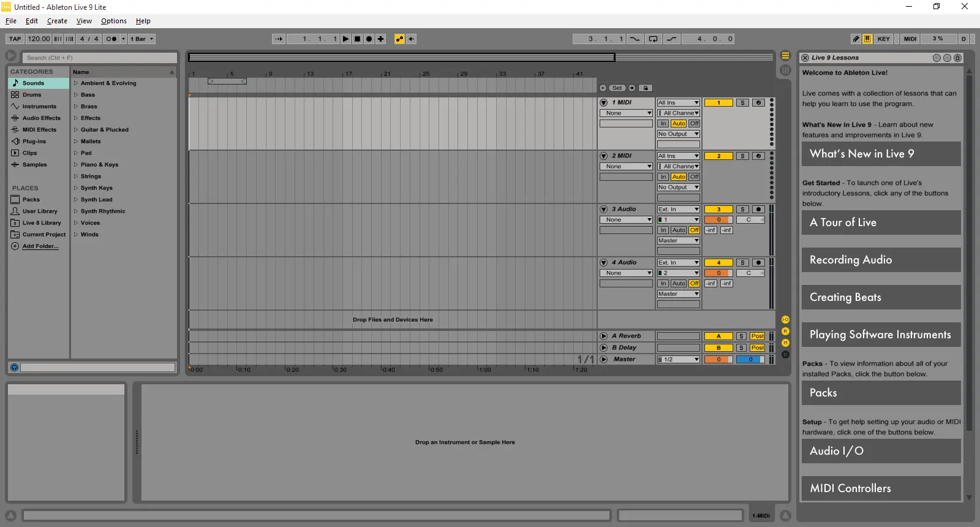Viewport: 980px width, 527px height.
Task: Open User Library in Places
Action: pos(39,211)
